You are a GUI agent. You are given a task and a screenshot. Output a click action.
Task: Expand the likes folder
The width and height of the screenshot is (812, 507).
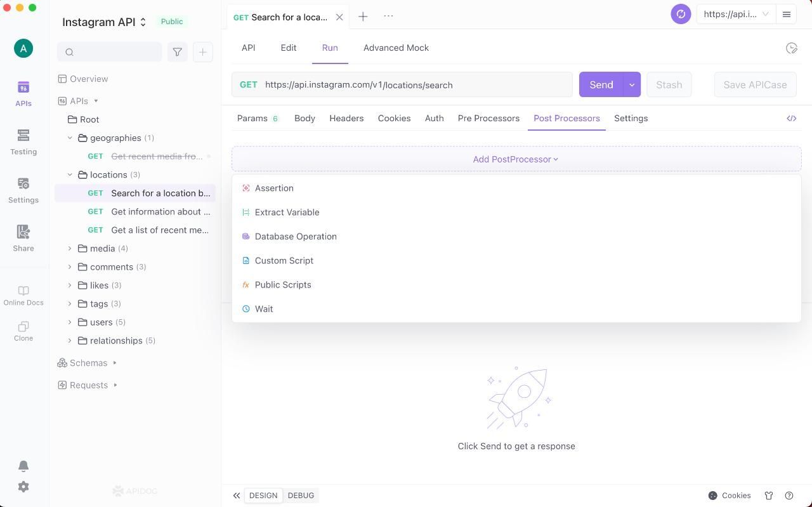[70, 286]
